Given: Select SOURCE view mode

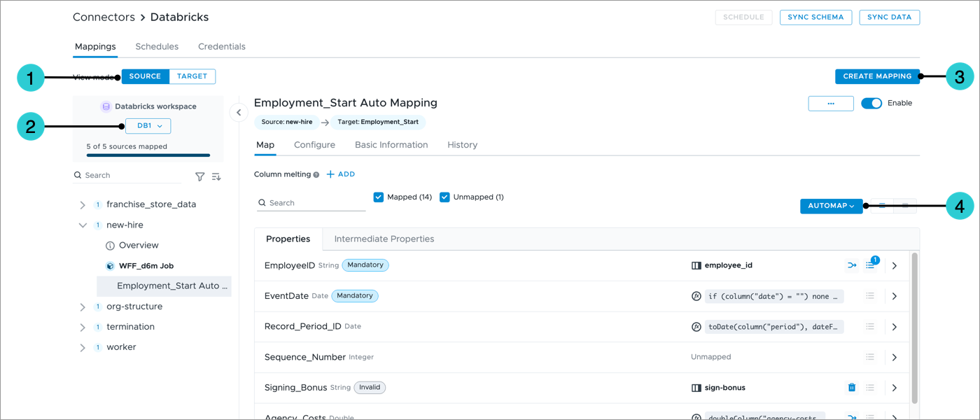Looking at the screenshot, I should (146, 76).
